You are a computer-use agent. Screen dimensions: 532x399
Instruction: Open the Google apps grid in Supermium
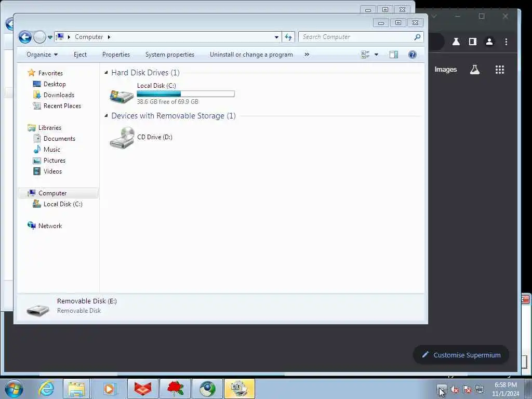pyautogui.click(x=499, y=70)
